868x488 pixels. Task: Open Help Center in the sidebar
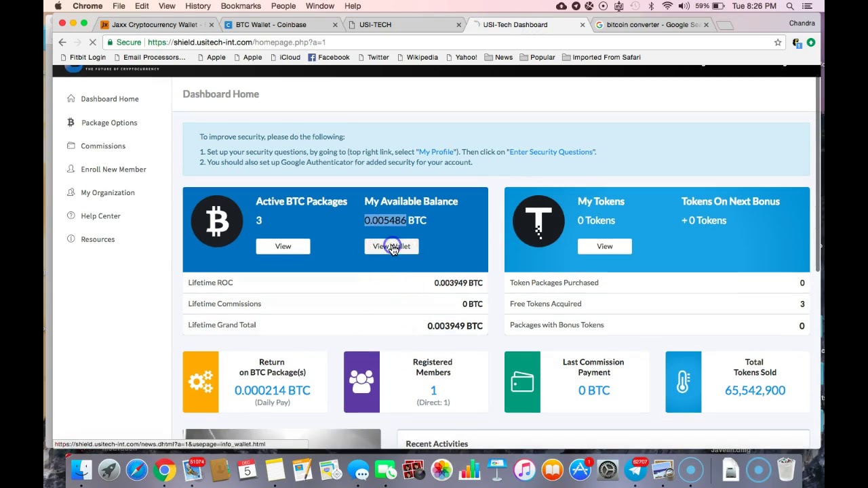(100, 216)
